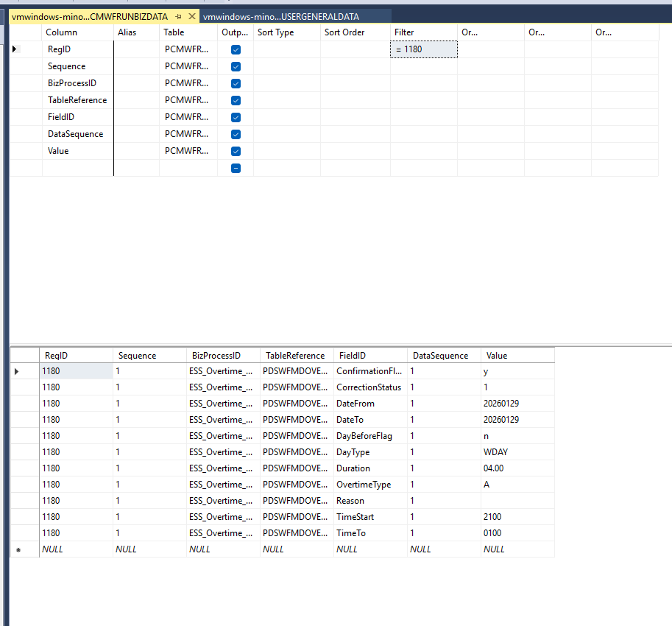
Task: Open Sort Type cell for RegID row
Action: 286,49
